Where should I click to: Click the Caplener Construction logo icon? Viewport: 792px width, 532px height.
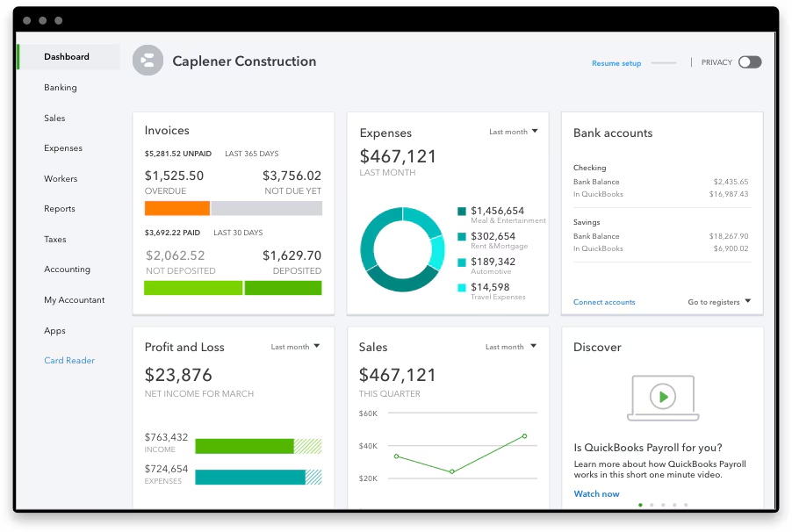click(147, 61)
